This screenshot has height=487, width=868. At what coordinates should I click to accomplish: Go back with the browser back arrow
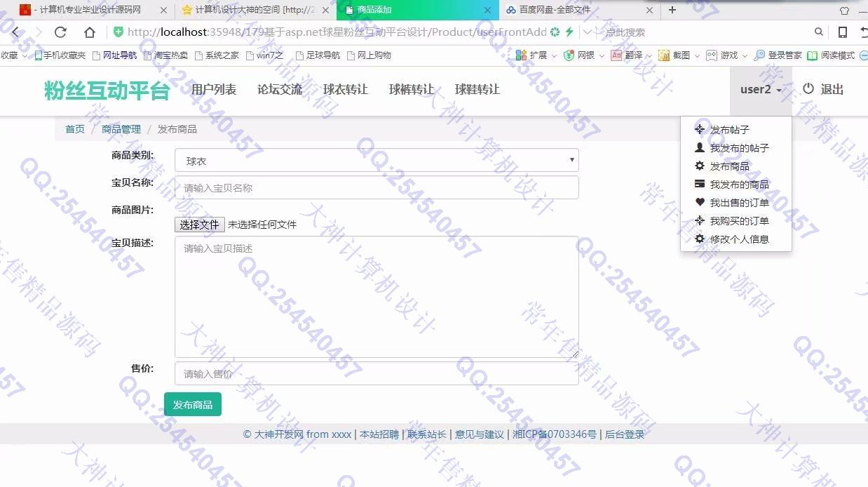coord(15,32)
